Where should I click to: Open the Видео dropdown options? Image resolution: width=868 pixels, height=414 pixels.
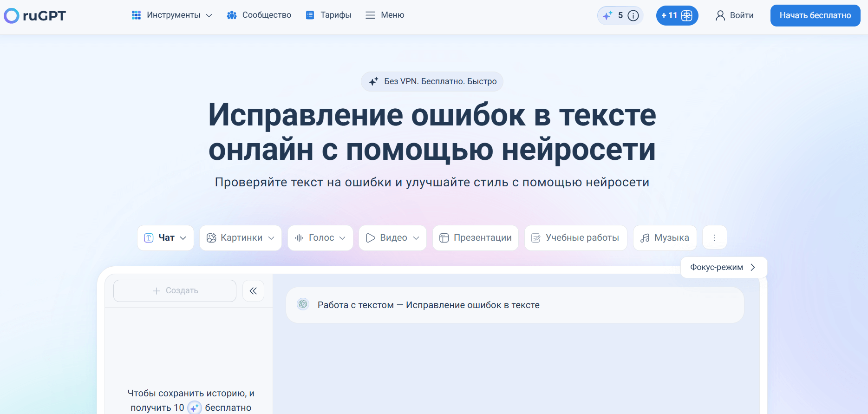point(392,238)
